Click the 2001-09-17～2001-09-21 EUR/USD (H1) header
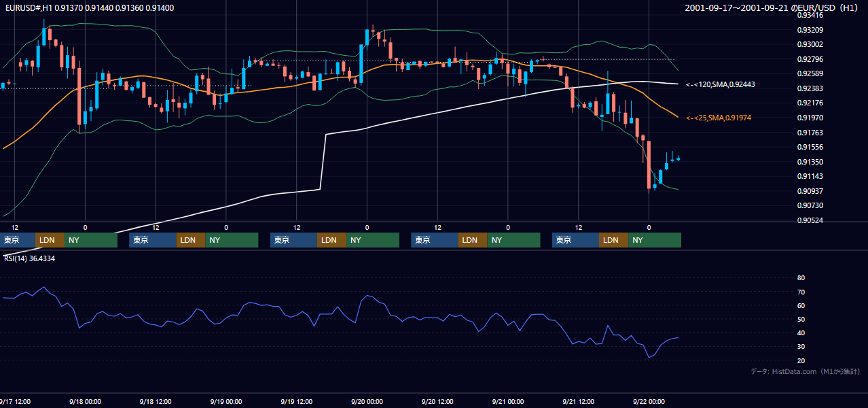 pos(772,7)
